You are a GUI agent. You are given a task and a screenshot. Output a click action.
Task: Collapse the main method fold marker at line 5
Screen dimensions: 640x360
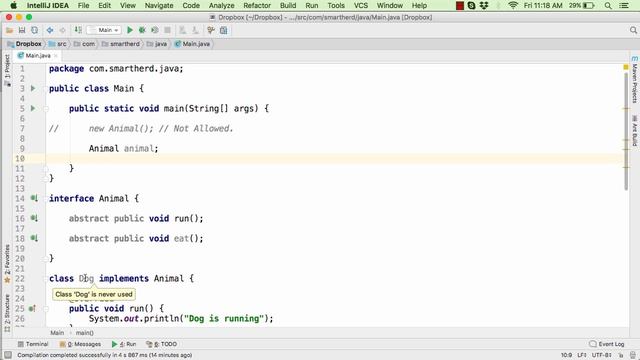click(x=46, y=109)
